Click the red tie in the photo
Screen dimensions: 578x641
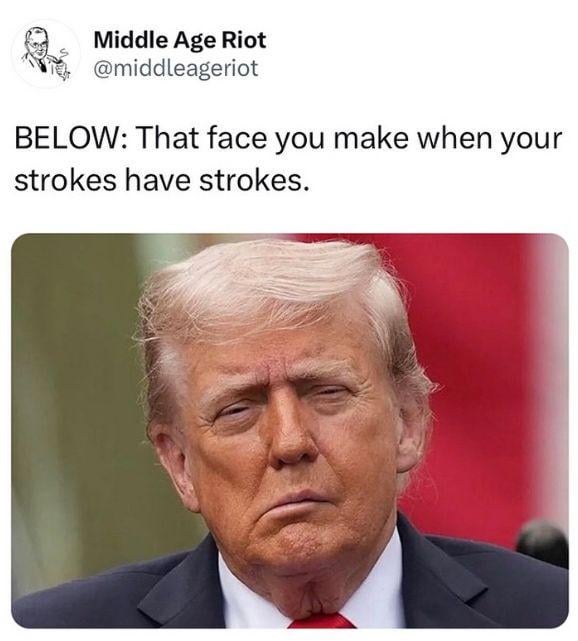tap(322, 621)
